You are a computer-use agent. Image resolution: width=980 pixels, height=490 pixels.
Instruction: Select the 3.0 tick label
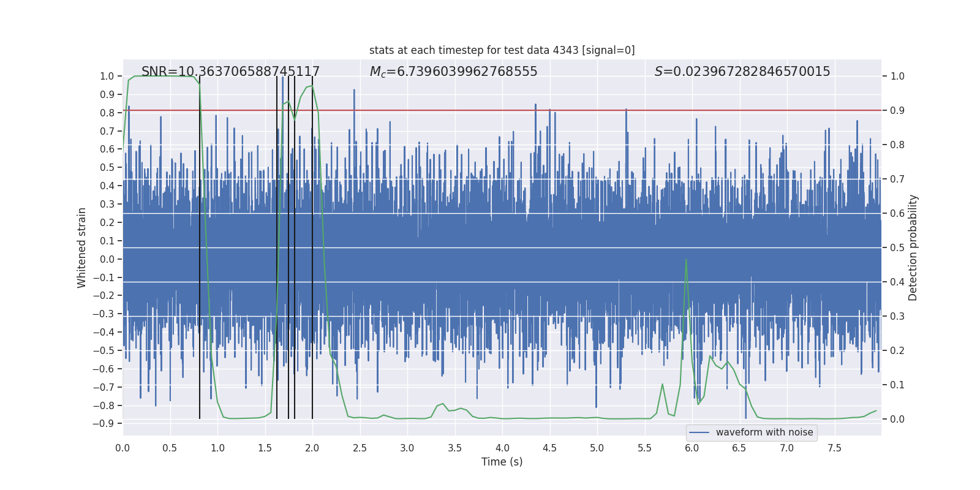click(x=407, y=448)
